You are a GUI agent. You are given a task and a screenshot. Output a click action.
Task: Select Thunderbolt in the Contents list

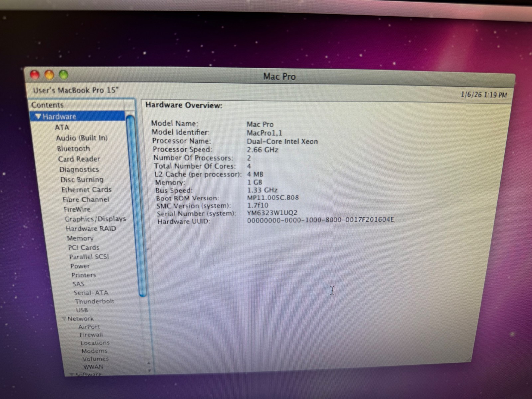pyautogui.click(x=94, y=301)
